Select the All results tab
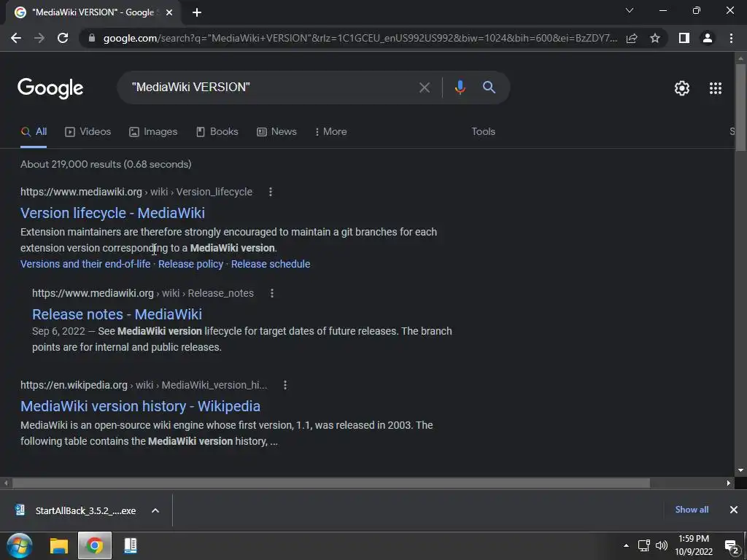Viewport: 747px width, 560px height. [34, 132]
